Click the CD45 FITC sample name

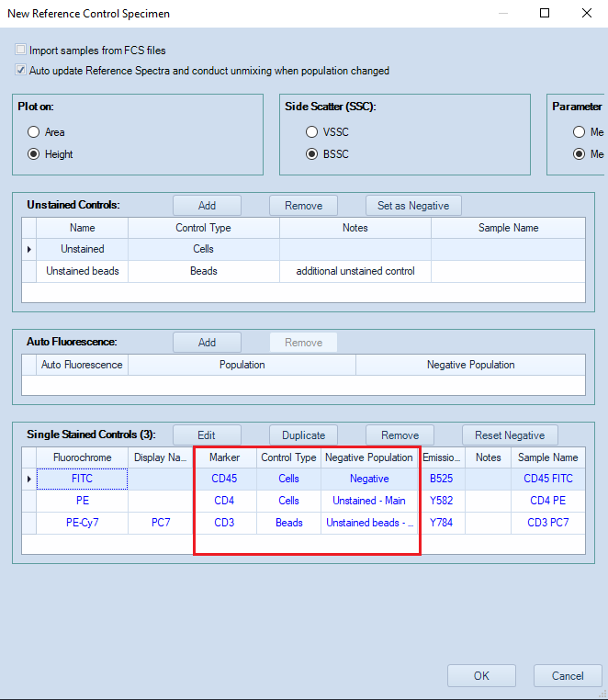pyautogui.click(x=548, y=479)
